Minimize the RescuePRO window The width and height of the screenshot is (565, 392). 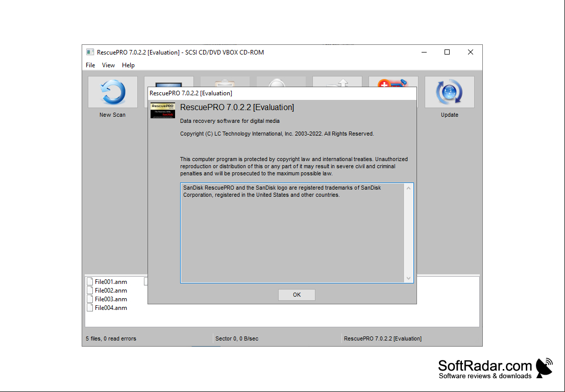pyautogui.click(x=424, y=52)
